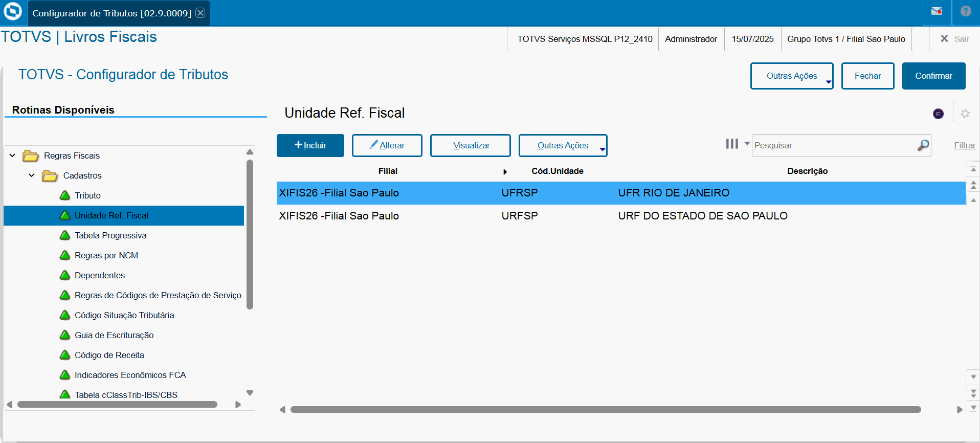Click the green triangle beside Código de Receita
This screenshot has width=980, height=443.
65,355
